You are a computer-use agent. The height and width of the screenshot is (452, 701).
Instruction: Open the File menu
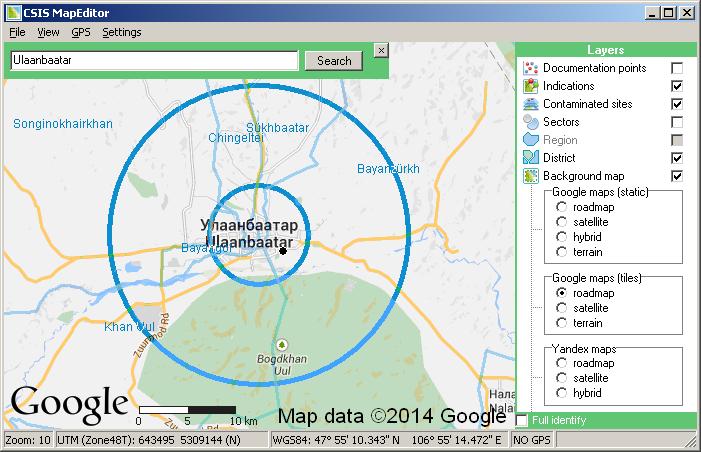coord(17,32)
